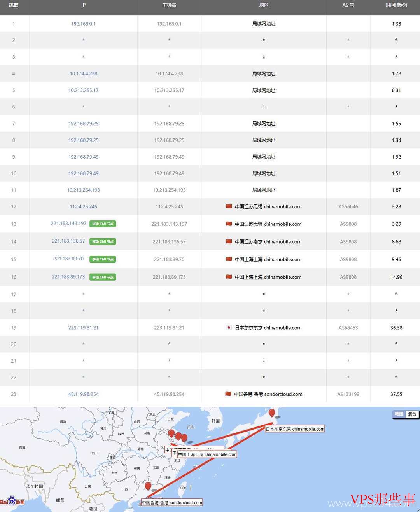Open IP link 221.183.136.57 in IP column
This screenshot has height=512, width=420.
pyautogui.click(x=68, y=241)
